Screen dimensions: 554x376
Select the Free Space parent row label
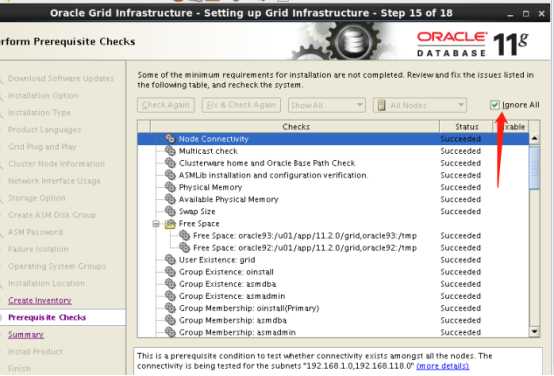tap(199, 223)
